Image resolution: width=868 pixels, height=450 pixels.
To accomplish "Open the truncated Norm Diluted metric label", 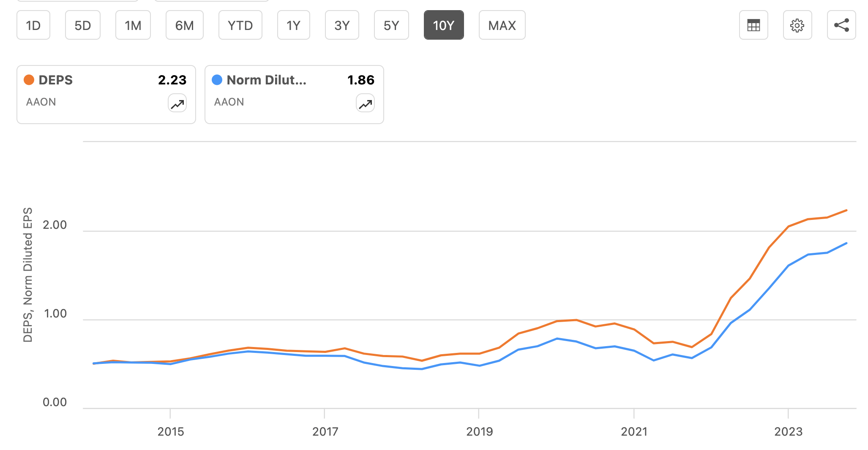I will [x=267, y=80].
